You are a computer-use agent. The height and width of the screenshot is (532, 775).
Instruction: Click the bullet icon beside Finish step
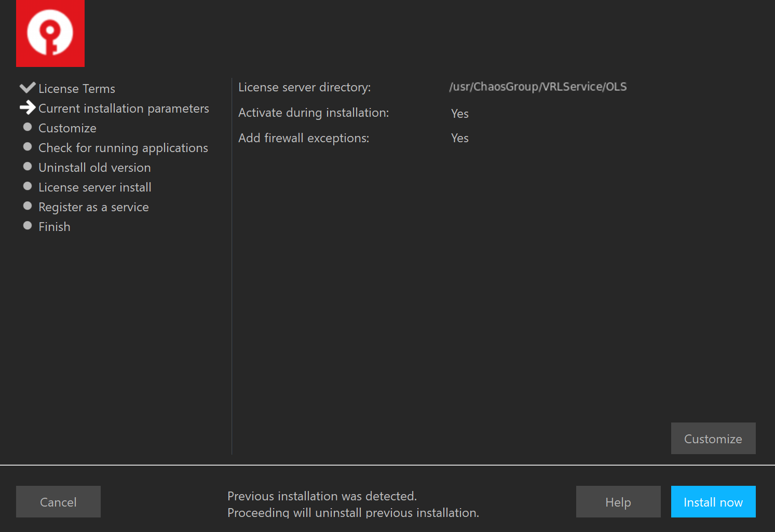(28, 225)
